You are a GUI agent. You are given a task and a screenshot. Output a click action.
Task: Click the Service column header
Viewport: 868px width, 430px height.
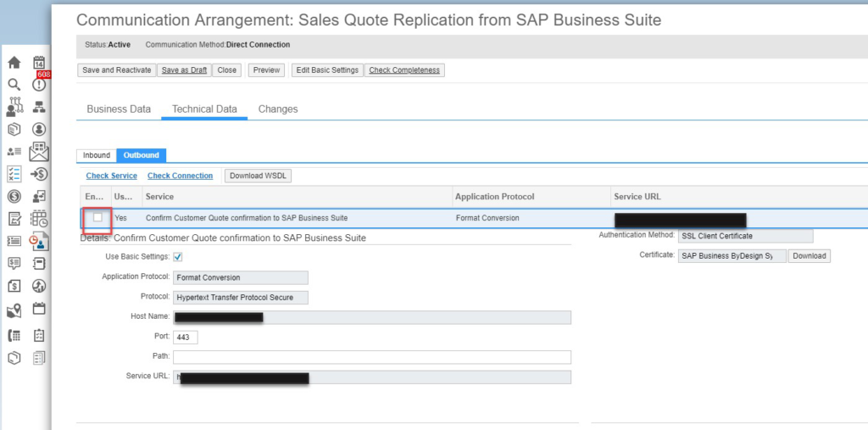tap(296, 197)
